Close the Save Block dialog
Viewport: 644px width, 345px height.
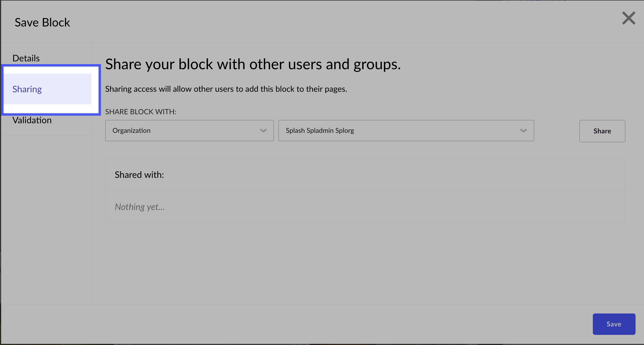[629, 18]
